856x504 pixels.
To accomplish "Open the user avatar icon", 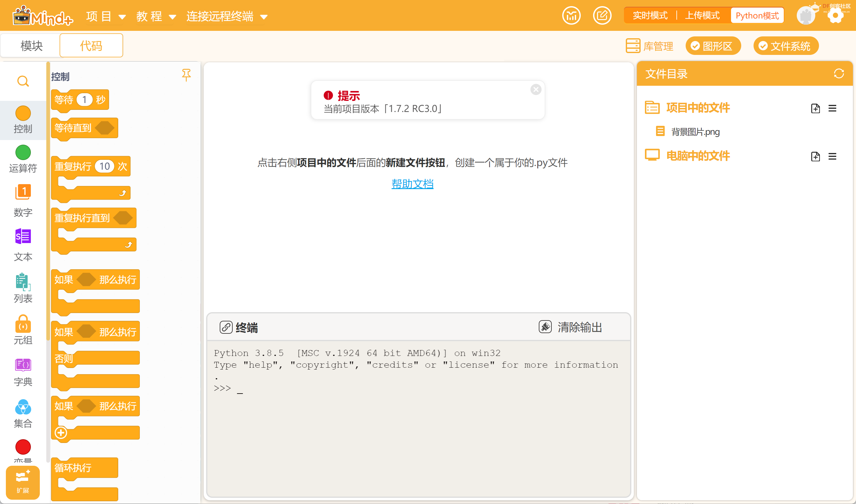I will (x=806, y=16).
